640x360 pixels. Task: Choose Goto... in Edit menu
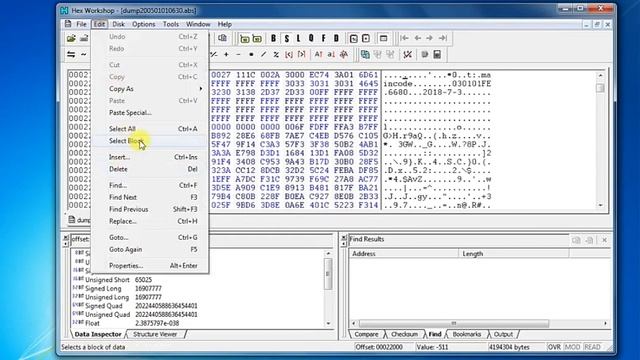click(x=149, y=237)
